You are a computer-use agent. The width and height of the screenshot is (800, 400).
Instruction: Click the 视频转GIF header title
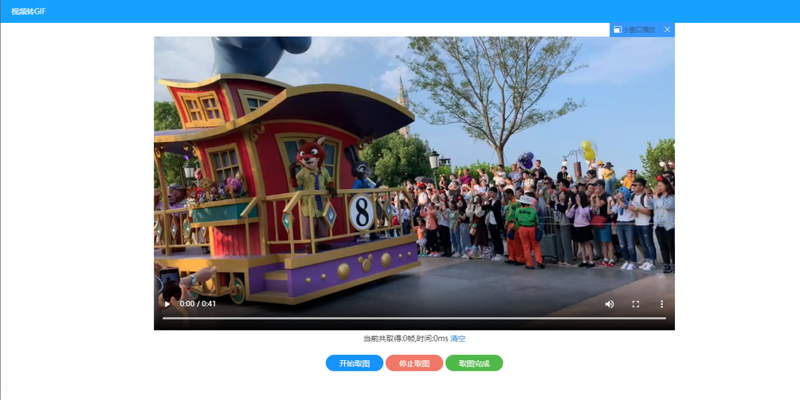[x=29, y=11]
